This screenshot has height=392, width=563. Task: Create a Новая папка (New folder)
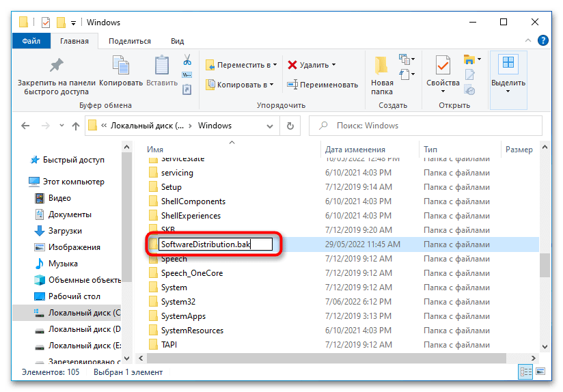(x=382, y=76)
